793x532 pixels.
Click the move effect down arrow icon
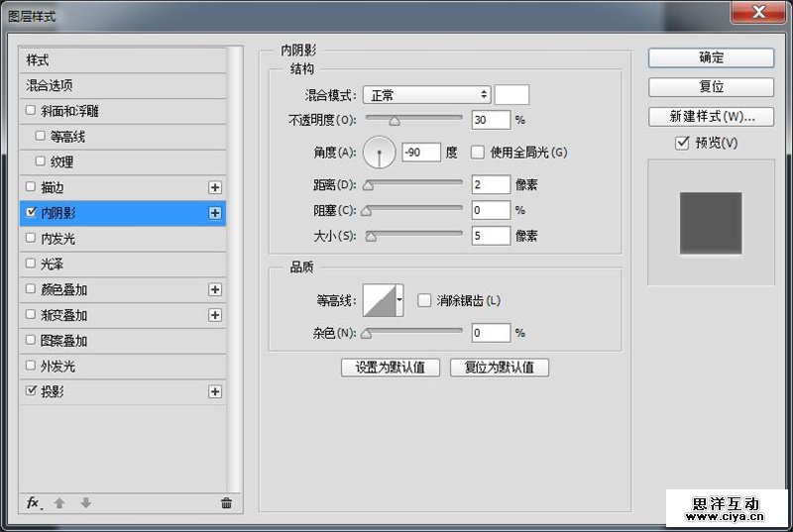tap(85, 503)
